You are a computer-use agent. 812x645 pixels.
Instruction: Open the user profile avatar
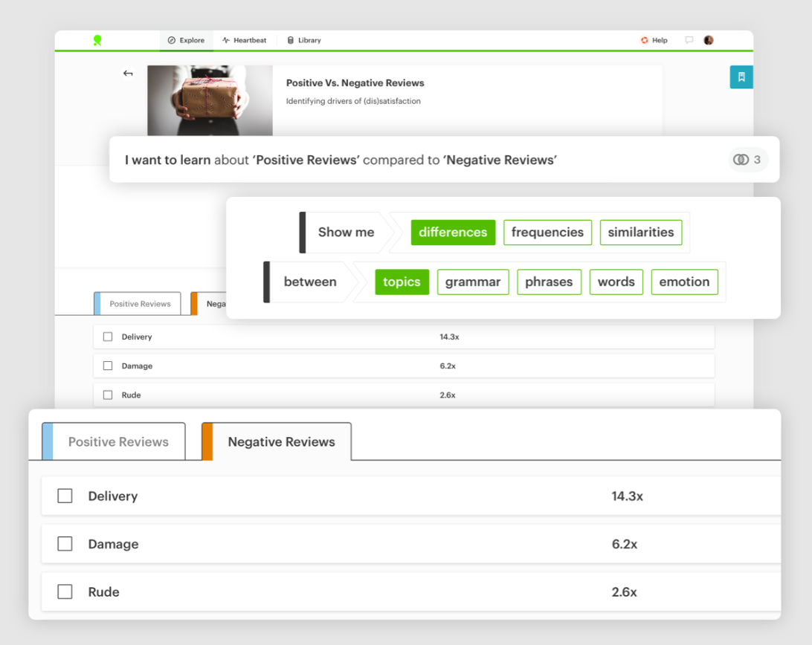click(709, 40)
